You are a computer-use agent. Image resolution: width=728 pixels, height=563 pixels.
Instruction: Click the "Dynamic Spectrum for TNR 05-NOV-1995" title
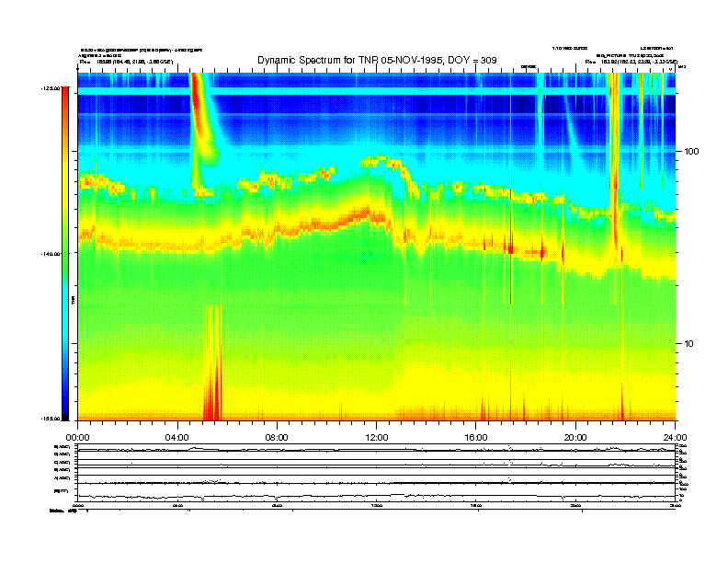(377, 60)
